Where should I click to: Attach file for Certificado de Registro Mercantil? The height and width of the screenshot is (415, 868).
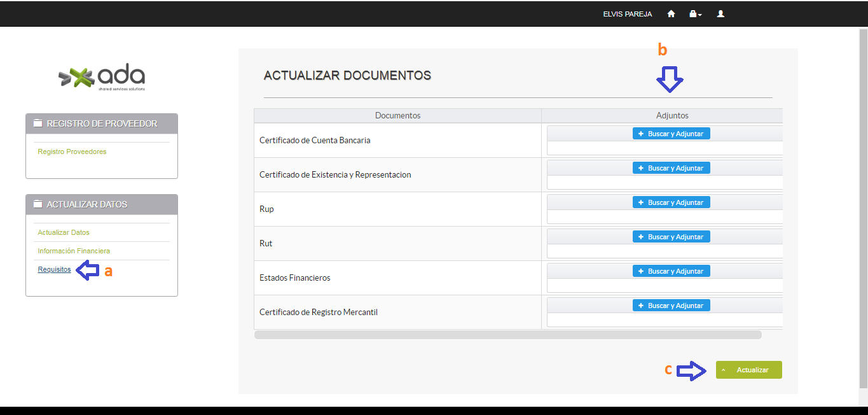[671, 306]
